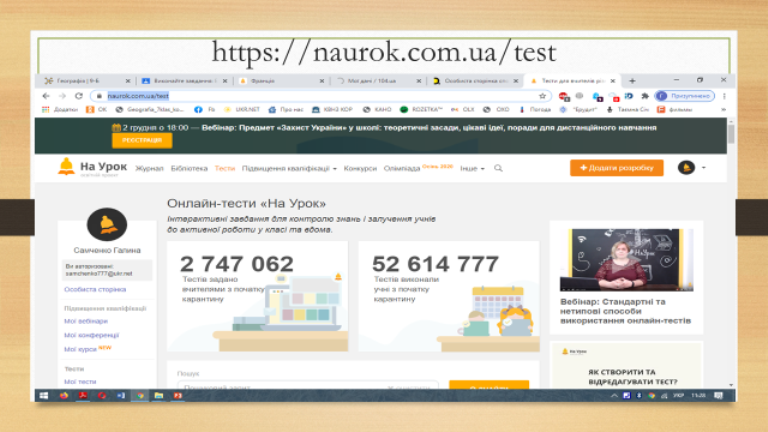Open the Тести menu item

pyautogui.click(x=225, y=168)
